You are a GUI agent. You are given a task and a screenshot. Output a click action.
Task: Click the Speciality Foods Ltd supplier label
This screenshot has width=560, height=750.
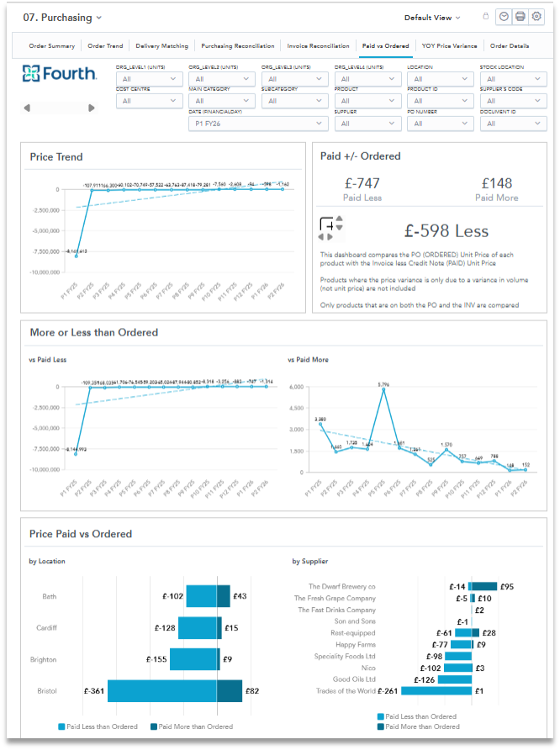pyautogui.click(x=344, y=656)
